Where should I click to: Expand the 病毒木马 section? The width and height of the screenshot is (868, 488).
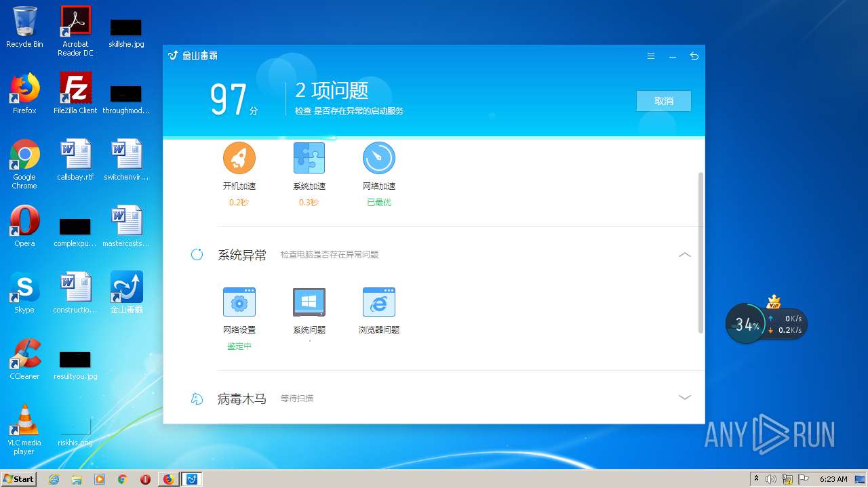(685, 398)
